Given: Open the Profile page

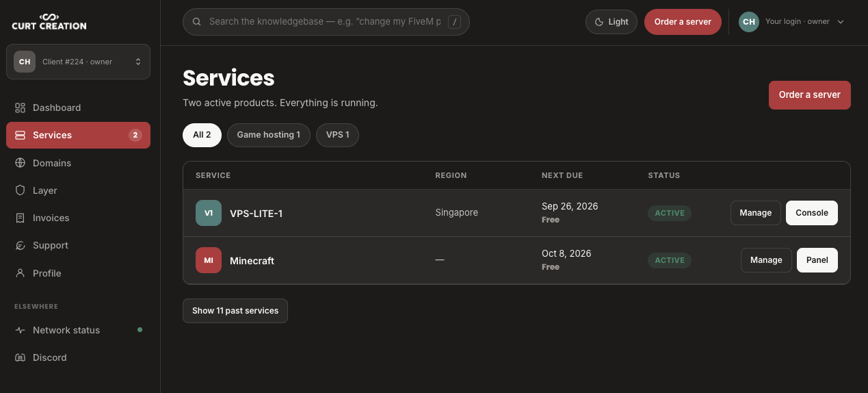Looking at the screenshot, I should point(78,273).
